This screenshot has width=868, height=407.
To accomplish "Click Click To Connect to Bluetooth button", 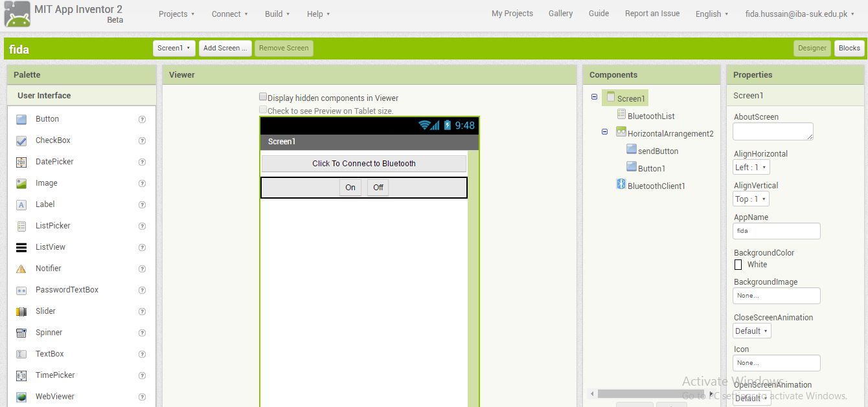I will 364,164.
